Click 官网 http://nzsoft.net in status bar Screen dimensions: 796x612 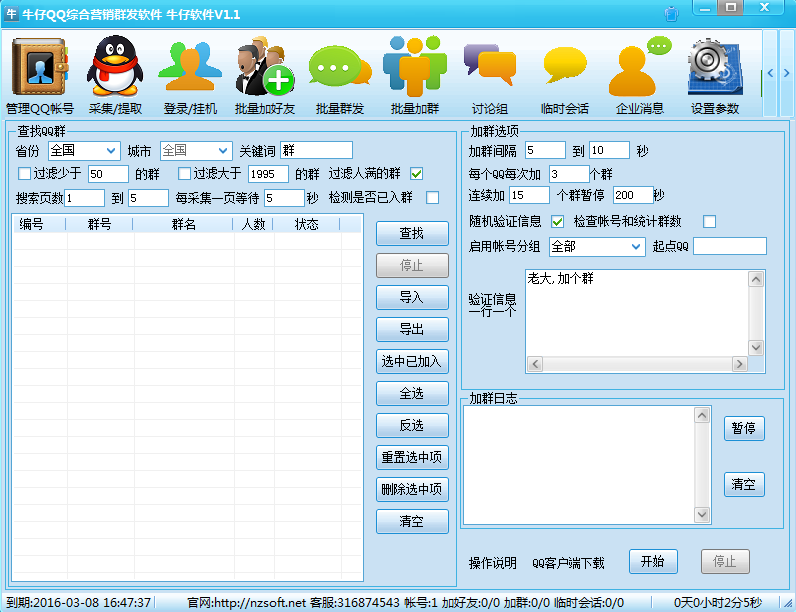pyautogui.click(x=246, y=602)
